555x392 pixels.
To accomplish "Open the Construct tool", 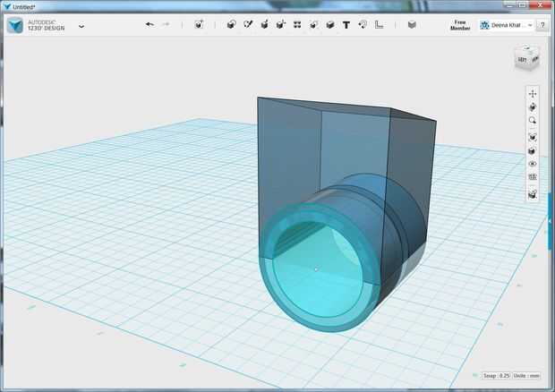I will [264, 24].
